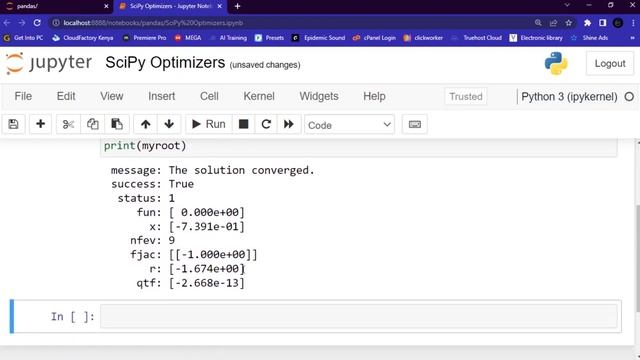
Task: Open the Epidemic Sound bookmark
Action: 319,38
